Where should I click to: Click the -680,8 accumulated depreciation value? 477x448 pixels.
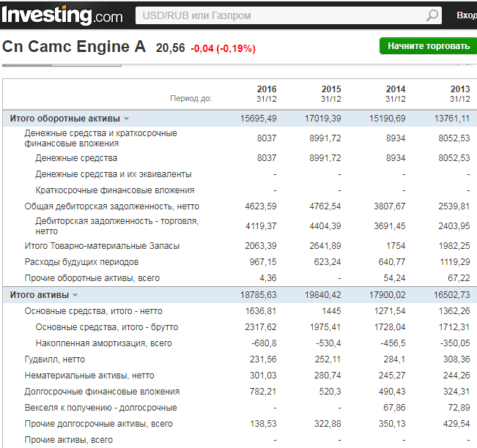coord(264,343)
